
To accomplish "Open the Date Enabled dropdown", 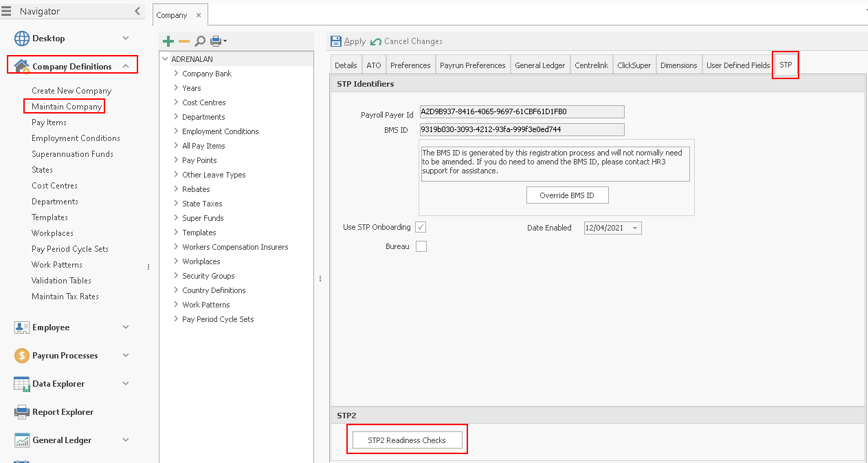I will [634, 228].
